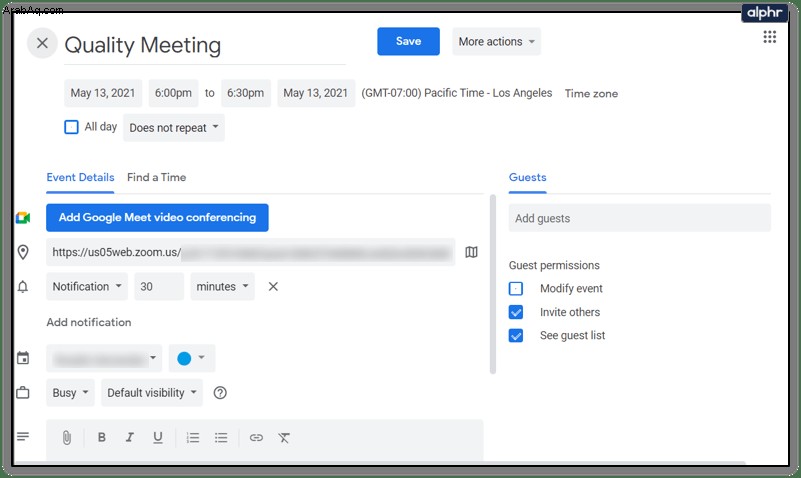Click the notification bell icon
The width and height of the screenshot is (801, 478).
[23, 287]
